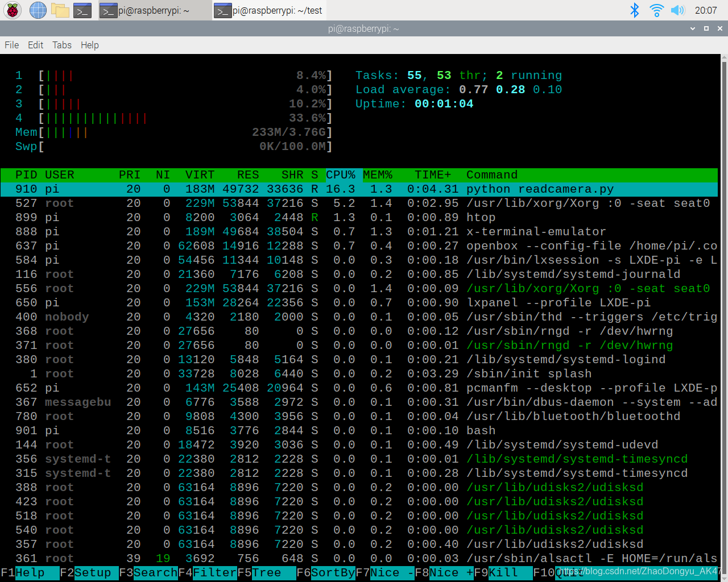Click F7 Nice - in htop footer
This screenshot has width=728, height=582.
tap(385, 573)
